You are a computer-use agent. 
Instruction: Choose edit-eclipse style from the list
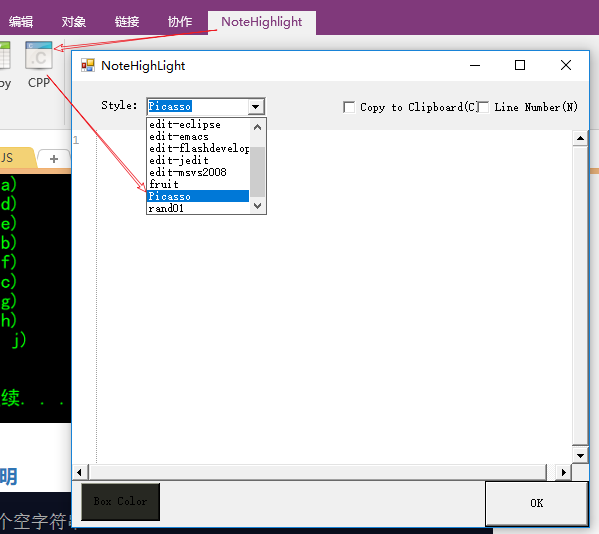click(x=198, y=125)
